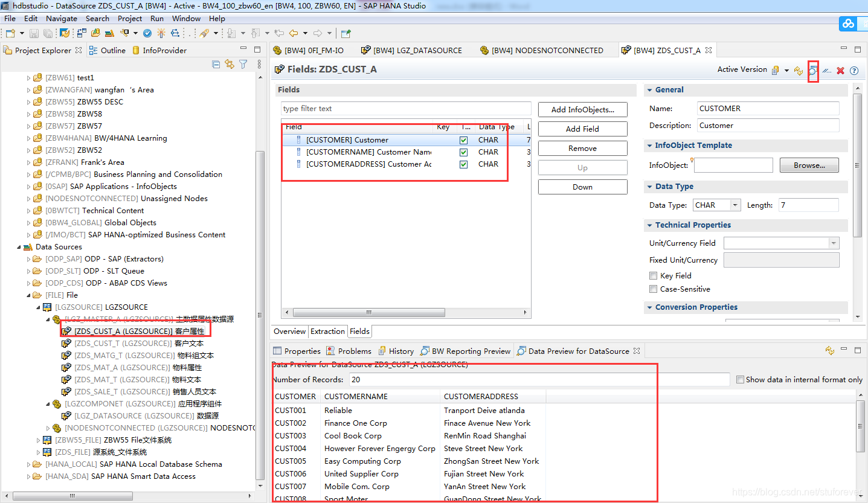Image resolution: width=868 pixels, height=503 pixels.
Task: Switch to the Extraction tab
Action: pos(327,331)
